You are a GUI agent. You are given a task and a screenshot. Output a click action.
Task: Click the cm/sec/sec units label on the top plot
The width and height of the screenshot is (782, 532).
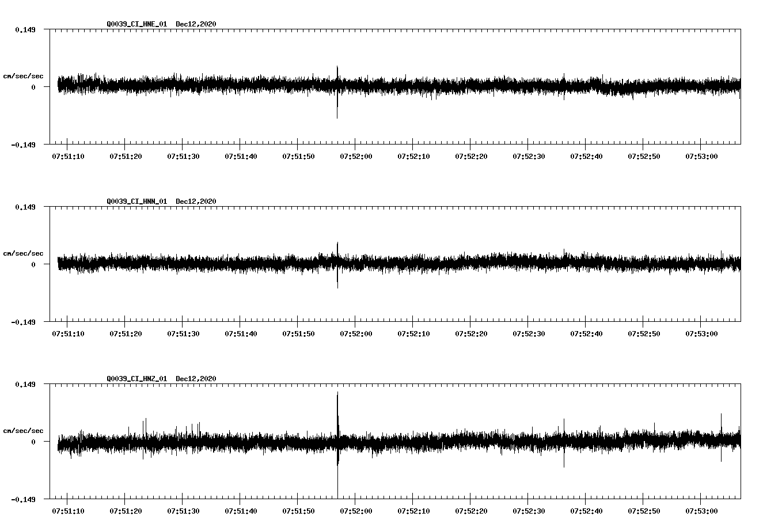tap(24, 75)
